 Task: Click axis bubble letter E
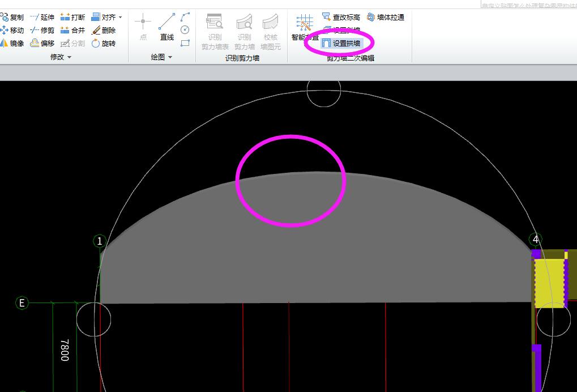click(22, 303)
